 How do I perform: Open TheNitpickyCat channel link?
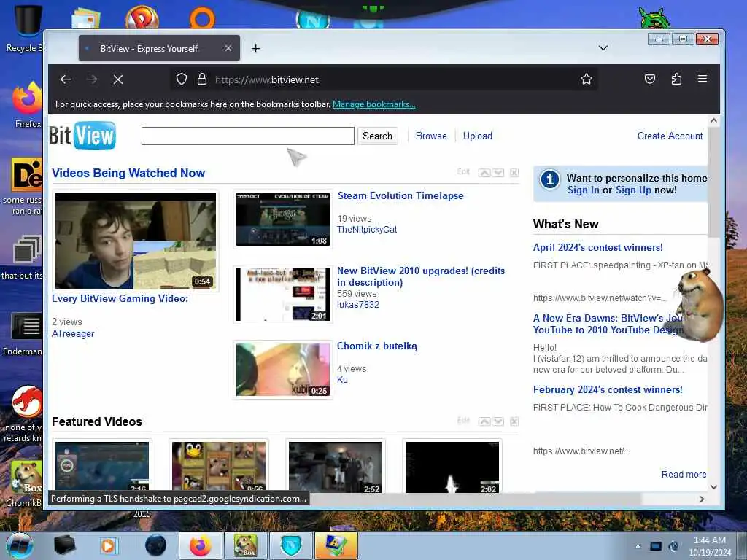367,230
